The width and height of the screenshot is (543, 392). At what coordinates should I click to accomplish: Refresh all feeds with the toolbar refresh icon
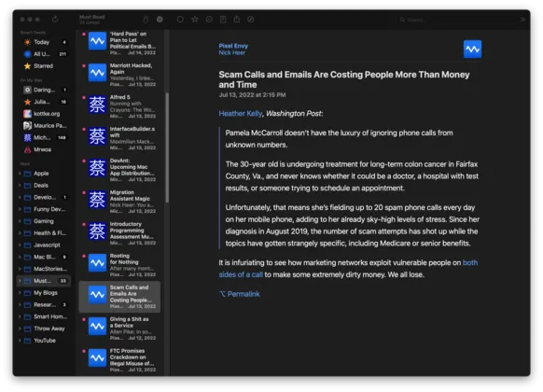[x=55, y=20]
